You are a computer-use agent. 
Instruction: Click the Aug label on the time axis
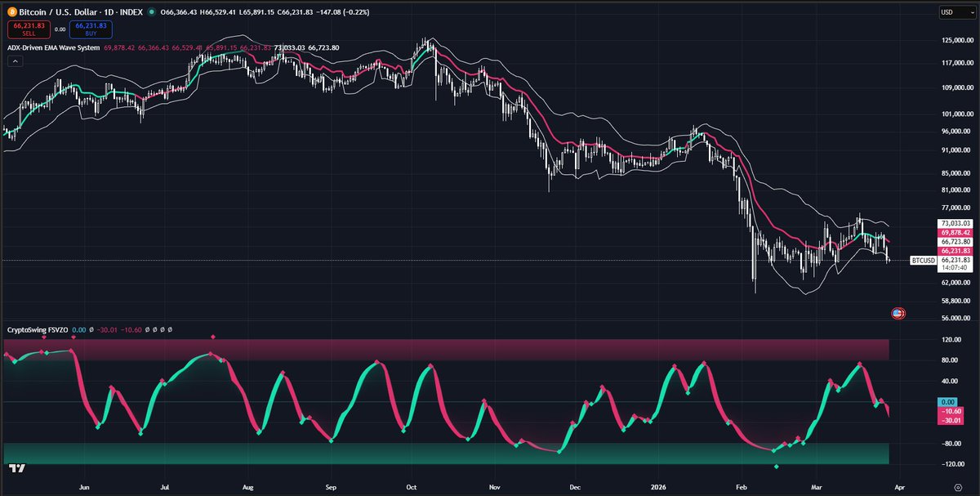click(x=249, y=485)
